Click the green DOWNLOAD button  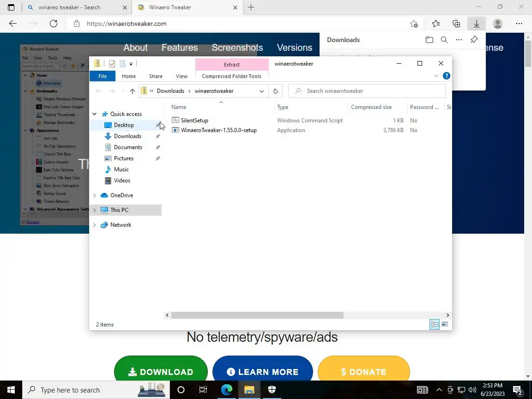(x=161, y=371)
